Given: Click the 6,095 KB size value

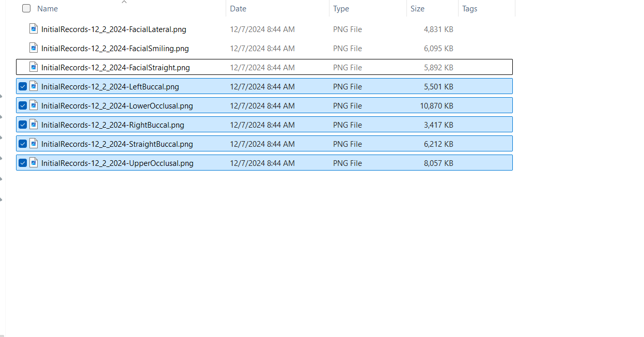Looking at the screenshot, I should tap(438, 49).
